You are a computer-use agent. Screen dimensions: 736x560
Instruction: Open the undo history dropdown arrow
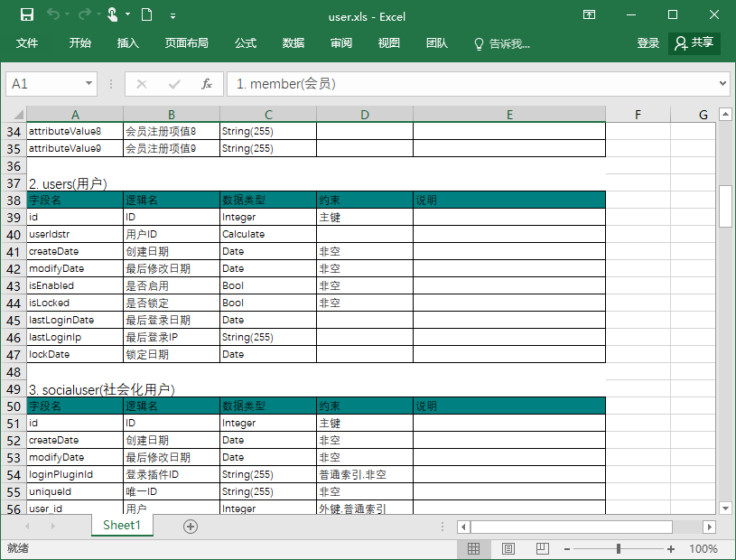[x=67, y=15]
